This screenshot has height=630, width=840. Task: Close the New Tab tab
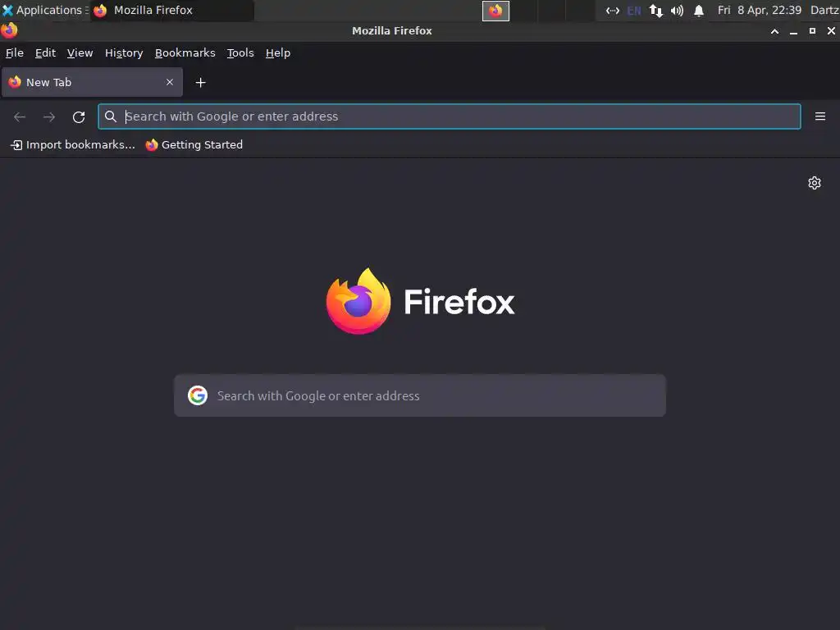[170, 83]
